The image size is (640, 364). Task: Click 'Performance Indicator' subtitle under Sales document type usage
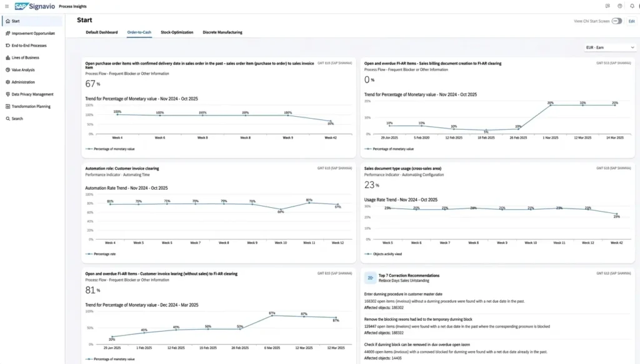click(x=404, y=175)
